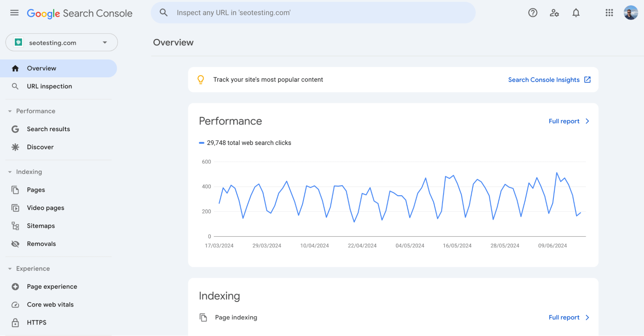Click '29,748 total web search clicks' text
The height and width of the screenshot is (336, 644).
click(x=249, y=143)
